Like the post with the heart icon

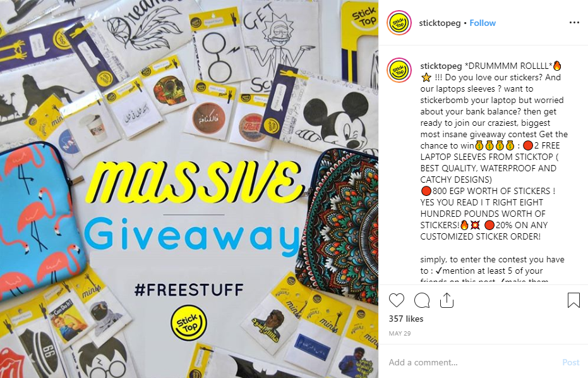point(397,300)
